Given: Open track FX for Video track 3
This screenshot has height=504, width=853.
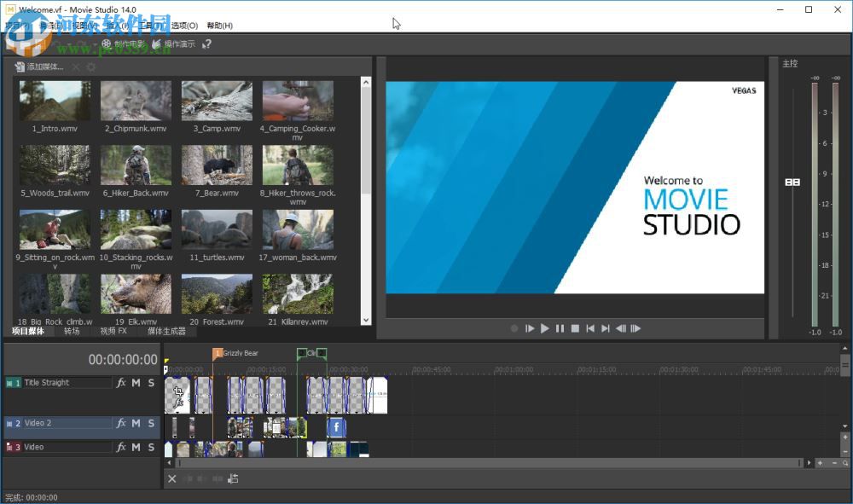Looking at the screenshot, I should 121,447.
